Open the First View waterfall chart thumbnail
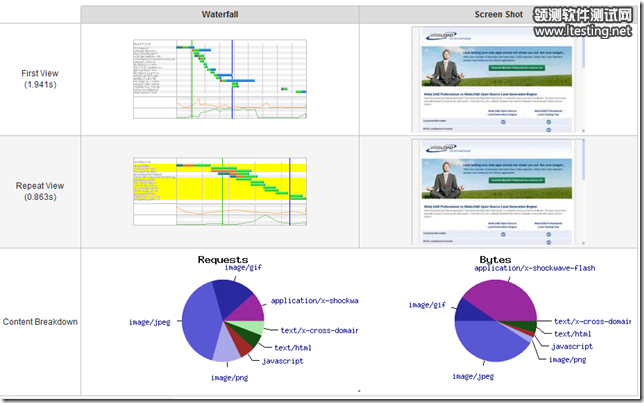 tap(219, 79)
